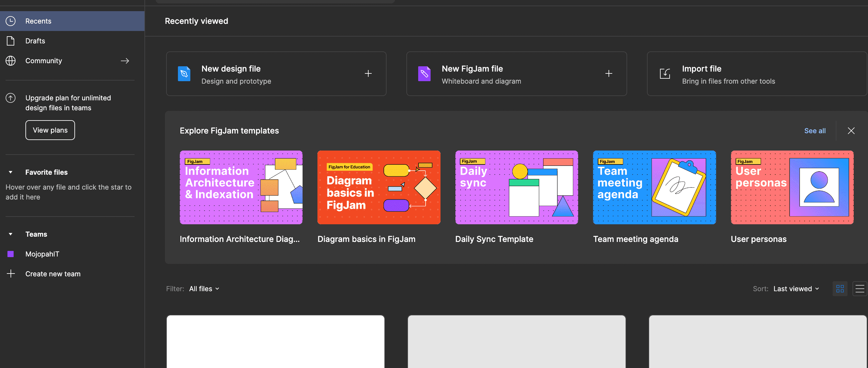Open the Daily sync template thumbnail
868x368 pixels.
click(x=516, y=187)
